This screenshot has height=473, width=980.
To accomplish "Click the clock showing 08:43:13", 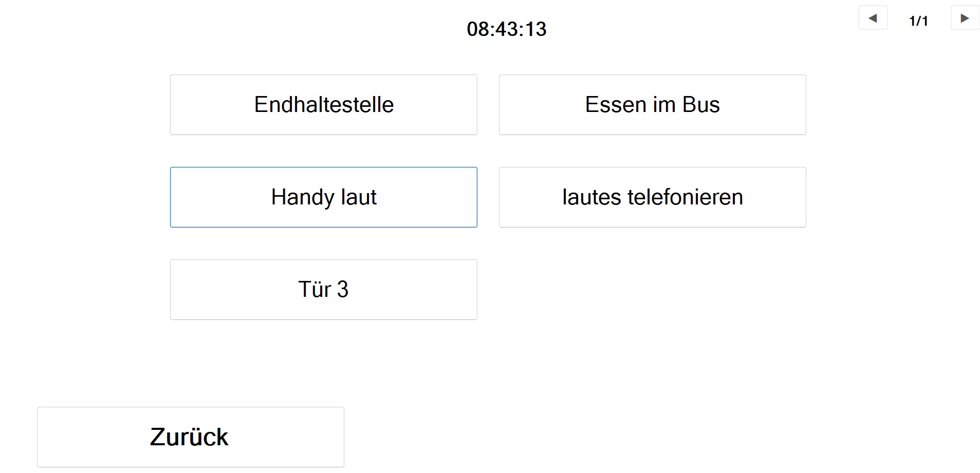I will (506, 29).
